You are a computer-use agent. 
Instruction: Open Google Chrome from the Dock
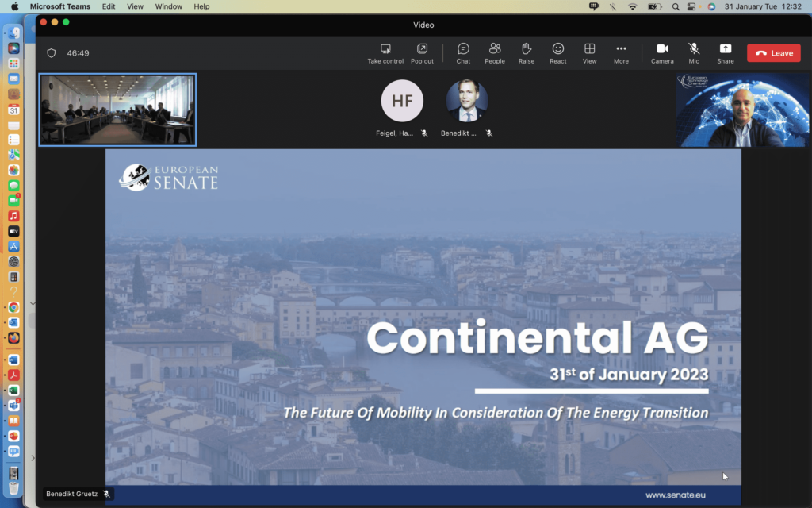(x=14, y=307)
